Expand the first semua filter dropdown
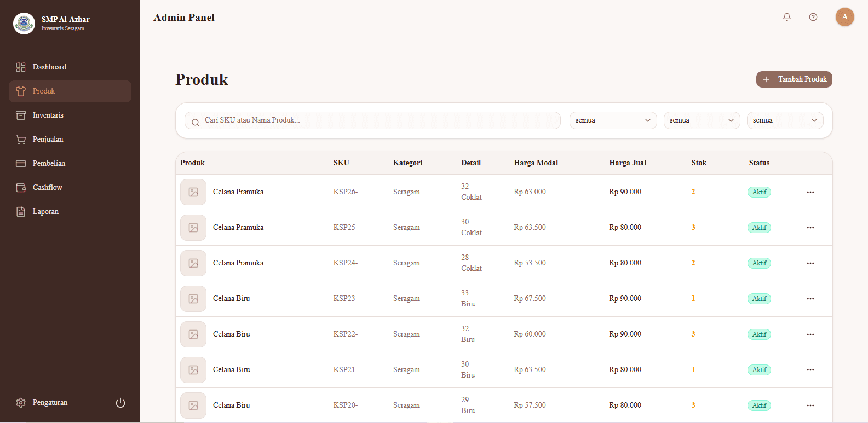This screenshot has height=423, width=868. pyautogui.click(x=613, y=120)
